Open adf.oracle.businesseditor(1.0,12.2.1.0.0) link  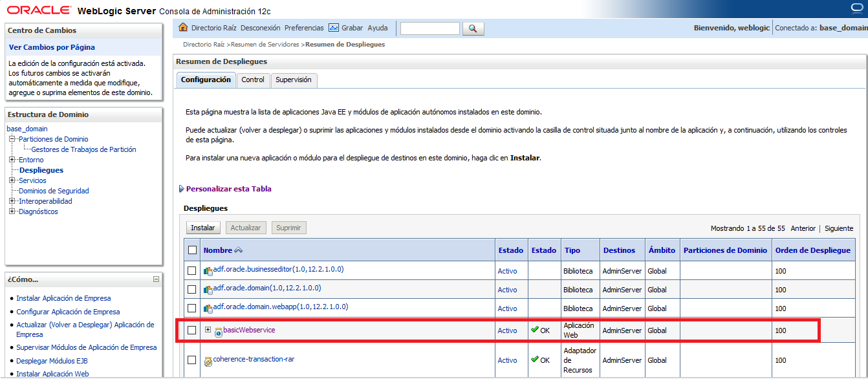coord(278,268)
